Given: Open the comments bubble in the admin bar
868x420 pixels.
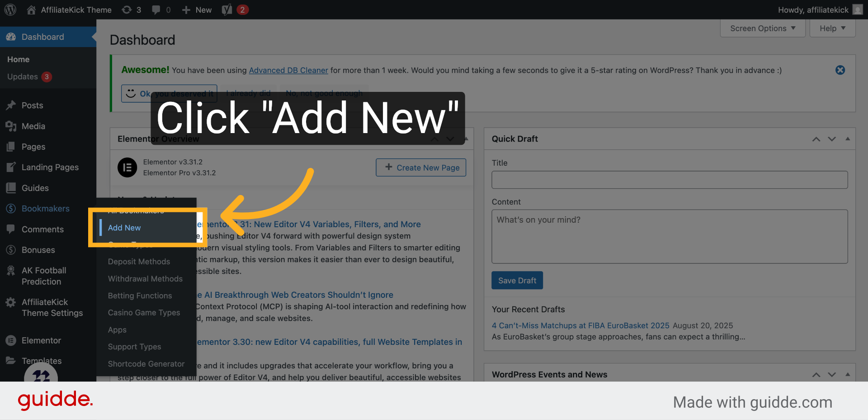Looking at the screenshot, I should point(156,10).
